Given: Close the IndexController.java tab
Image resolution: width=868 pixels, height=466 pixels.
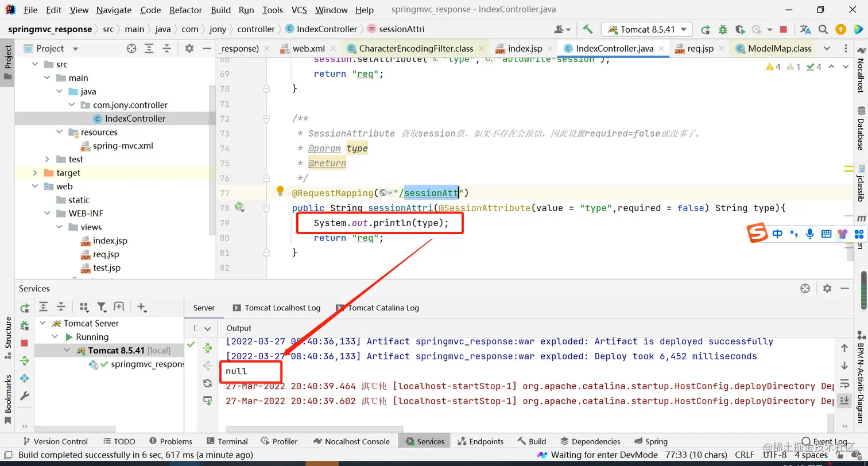Looking at the screenshot, I should 662,49.
